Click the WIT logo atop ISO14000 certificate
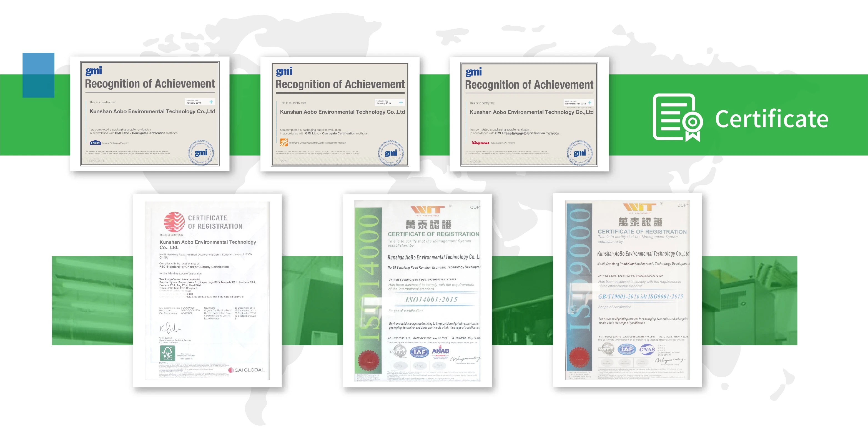Image resolution: width=868 pixels, height=440 pixels. [427, 210]
